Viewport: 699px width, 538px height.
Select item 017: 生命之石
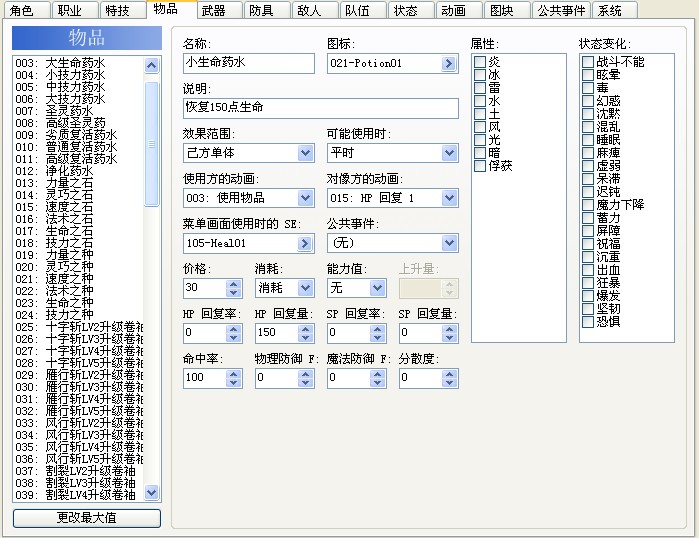78,231
